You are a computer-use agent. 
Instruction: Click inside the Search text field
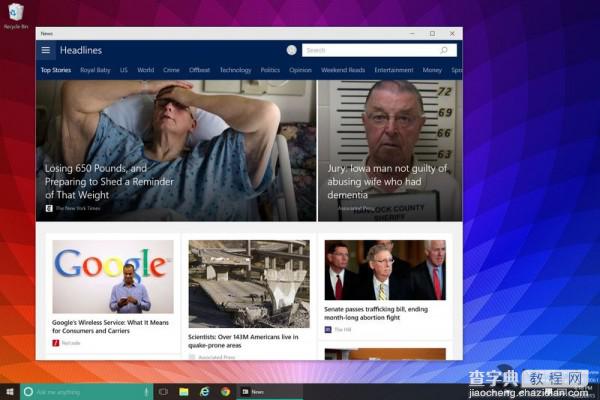(x=370, y=50)
